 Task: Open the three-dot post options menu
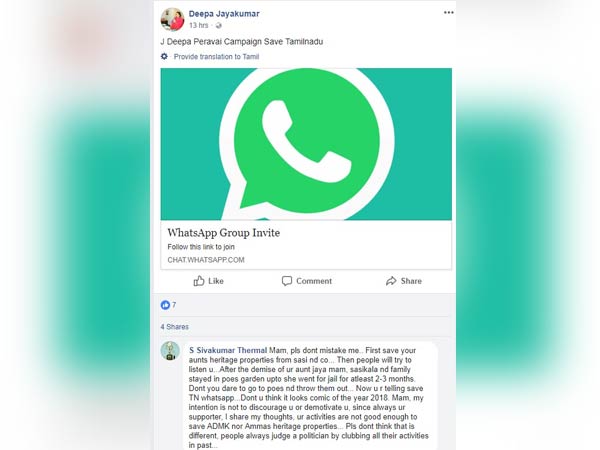click(x=448, y=13)
